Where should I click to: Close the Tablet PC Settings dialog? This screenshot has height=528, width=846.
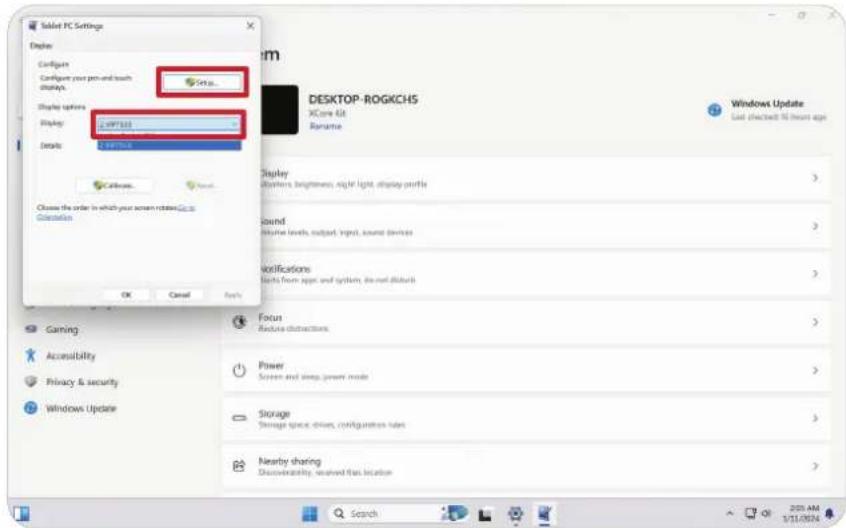tap(250, 26)
